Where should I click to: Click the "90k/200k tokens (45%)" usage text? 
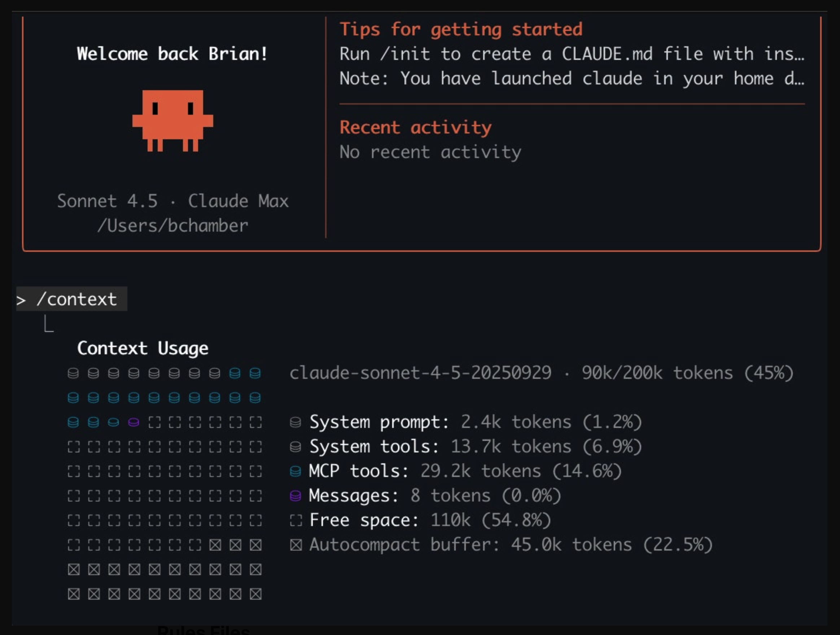[687, 373]
